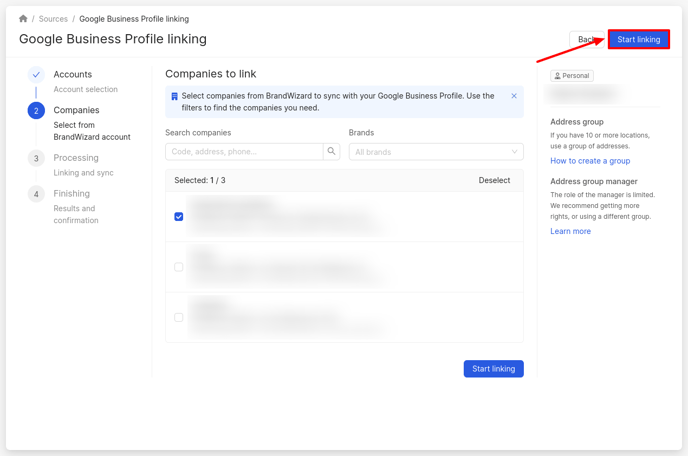Click the Back button

[x=587, y=39]
